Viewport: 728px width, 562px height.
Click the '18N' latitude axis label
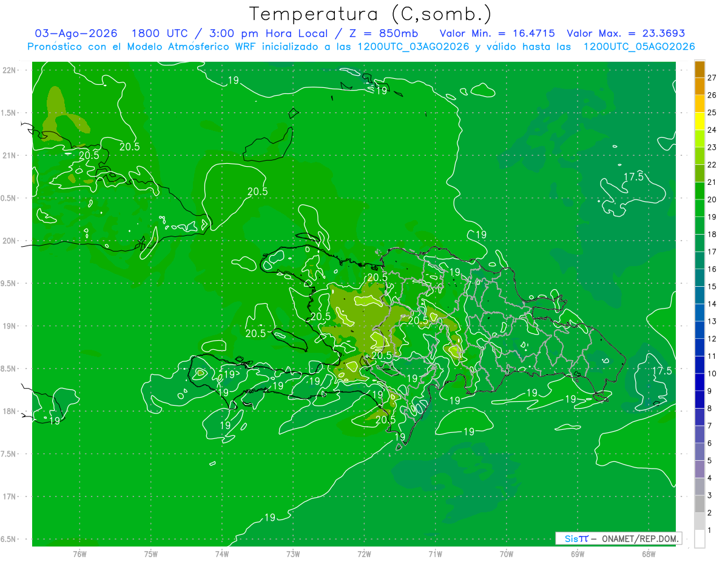pos(9,411)
